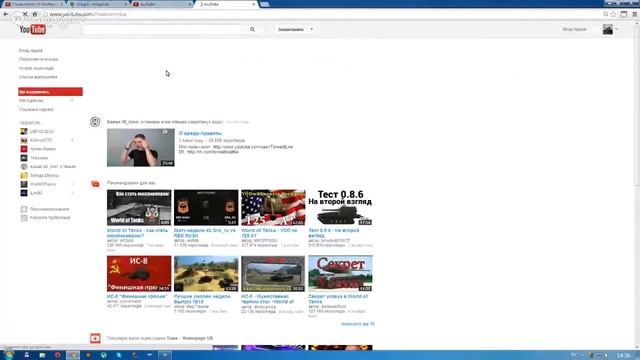Click the red popular videos section icon
This screenshot has height=360, width=640.
coord(95,338)
